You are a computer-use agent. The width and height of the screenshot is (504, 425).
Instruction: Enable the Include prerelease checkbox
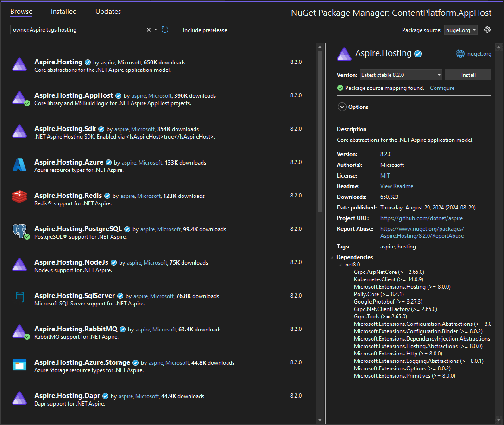(176, 30)
